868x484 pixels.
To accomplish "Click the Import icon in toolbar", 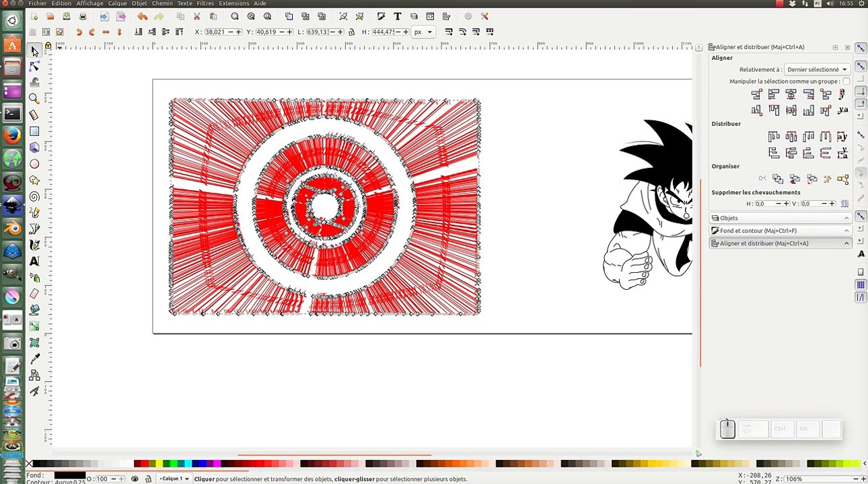I will click(x=104, y=16).
